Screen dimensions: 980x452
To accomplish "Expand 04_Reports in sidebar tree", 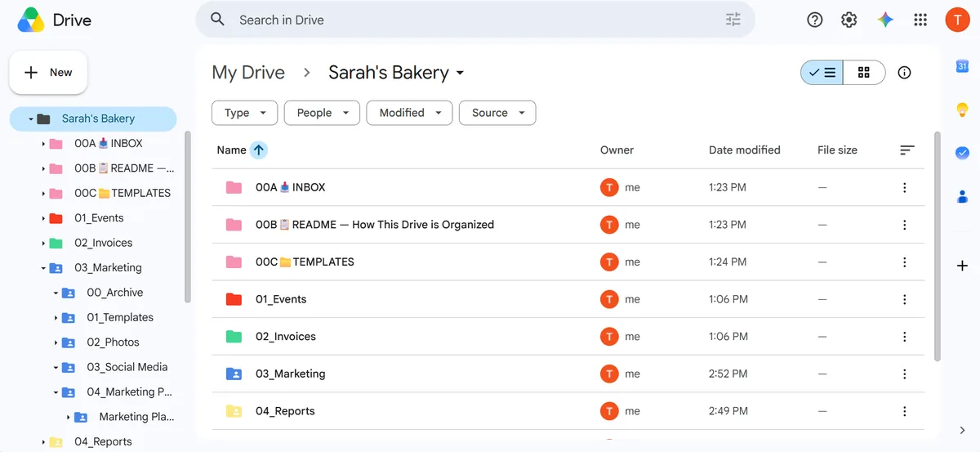I will [43, 442].
